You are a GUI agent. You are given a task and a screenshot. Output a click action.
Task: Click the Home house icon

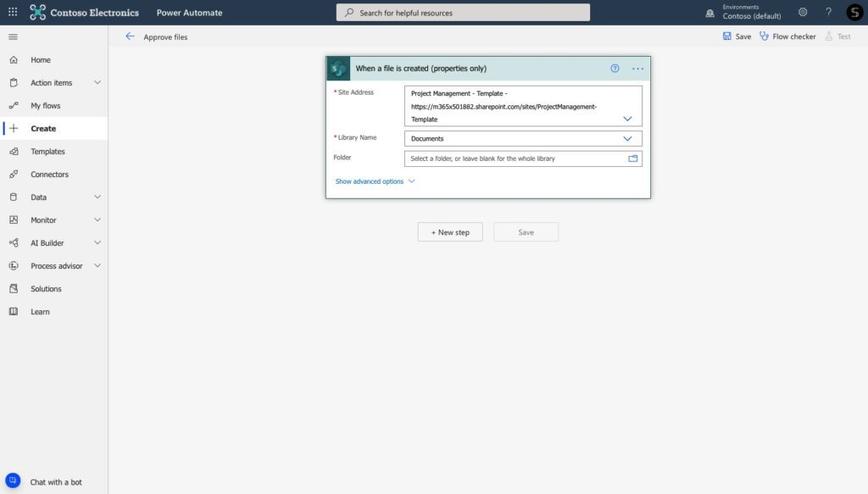[x=14, y=60]
